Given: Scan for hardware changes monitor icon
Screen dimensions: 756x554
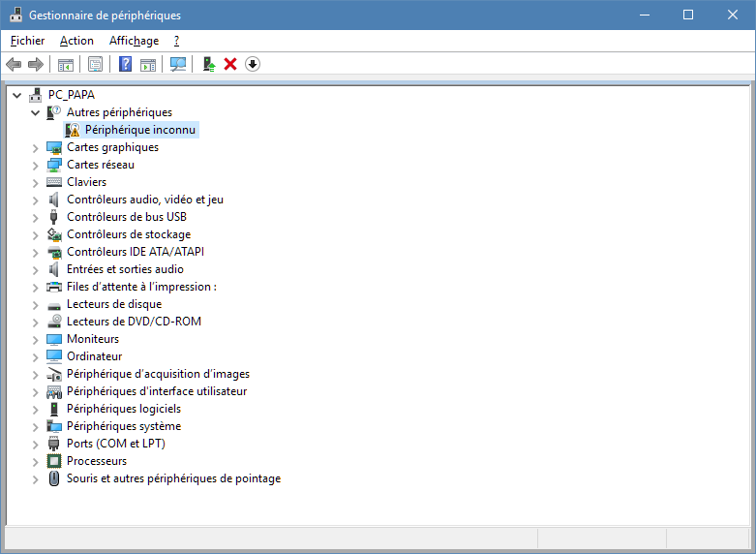Looking at the screenshot, I should tap(178, 64).
